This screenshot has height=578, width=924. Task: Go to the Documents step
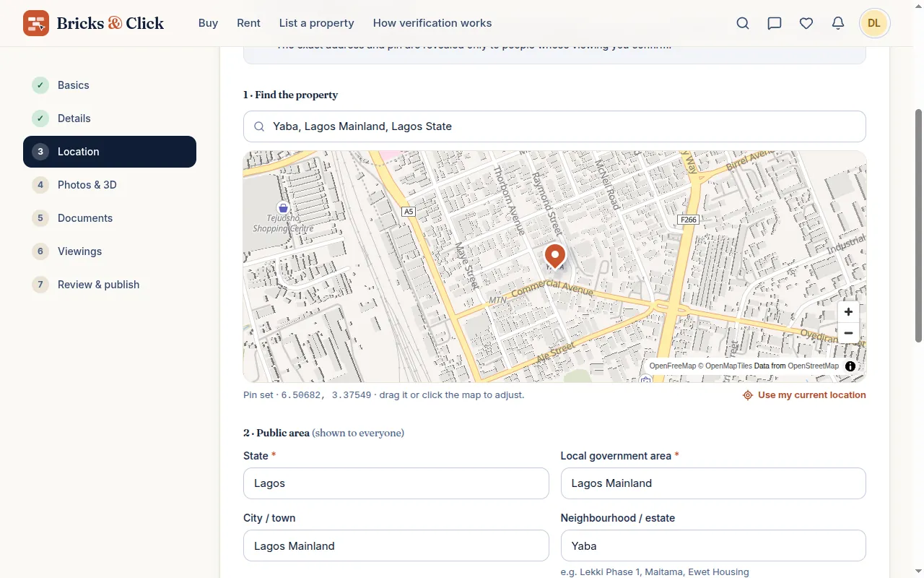110,218
